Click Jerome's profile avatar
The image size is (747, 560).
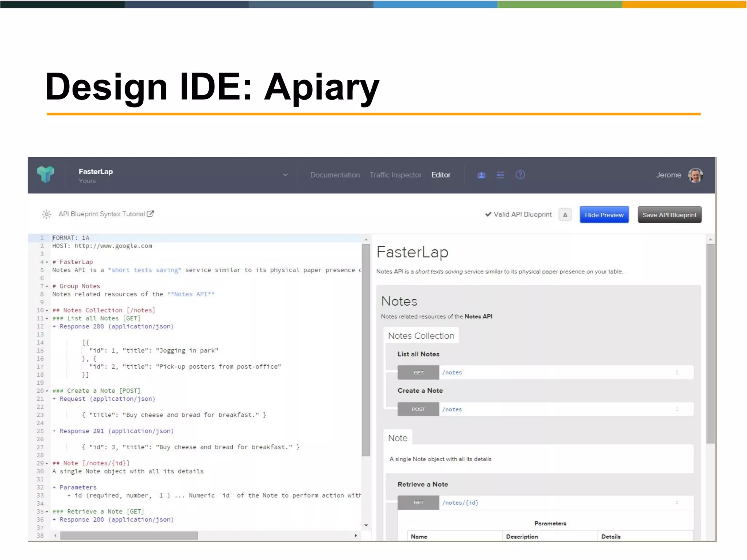695,175
